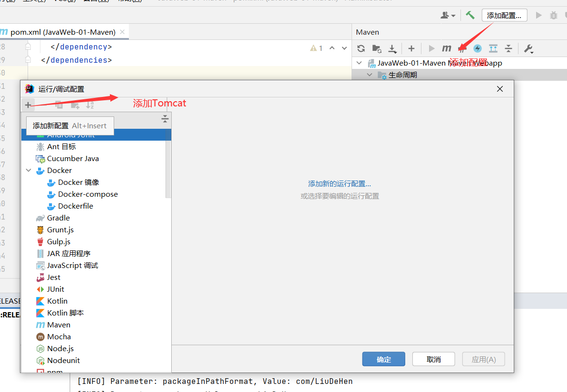
Task: Generate sources and update folders in Maven panel
Action: click(377, 48)
